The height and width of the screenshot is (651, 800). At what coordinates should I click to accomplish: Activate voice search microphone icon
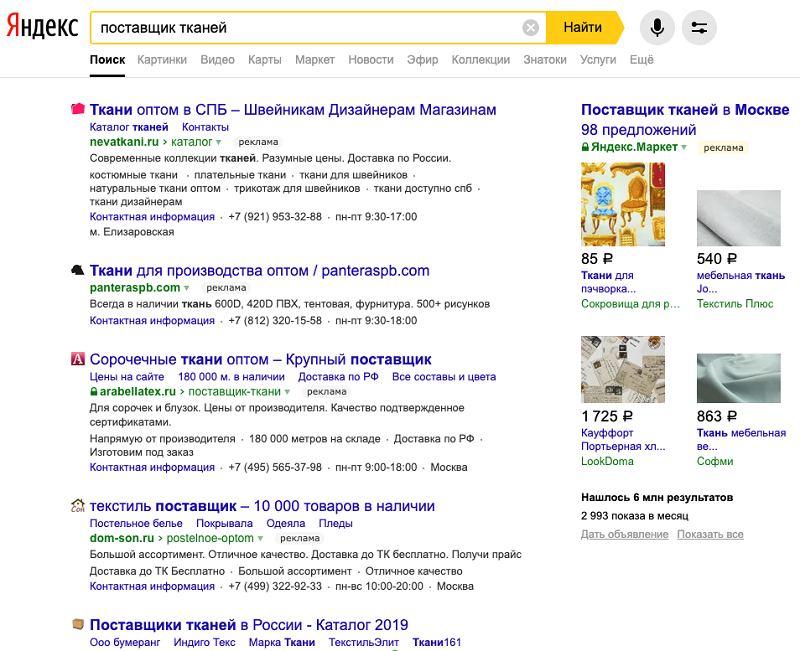coord(657,28)
